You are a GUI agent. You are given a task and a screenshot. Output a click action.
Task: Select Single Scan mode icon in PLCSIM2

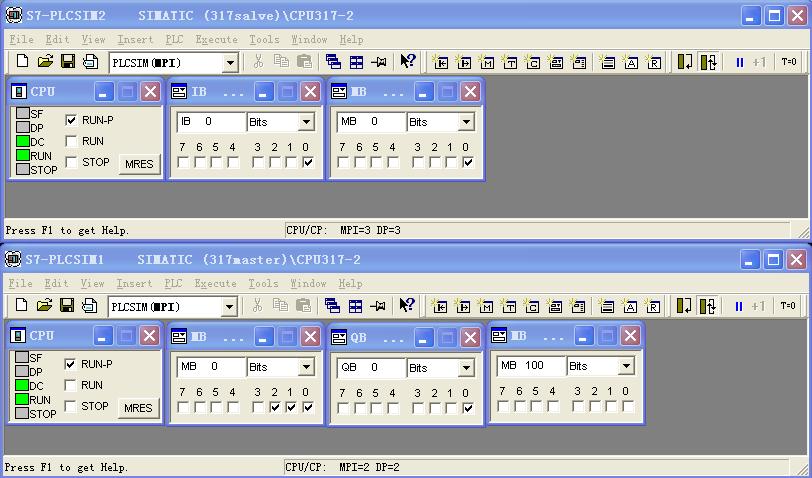(x=685, y=62)
